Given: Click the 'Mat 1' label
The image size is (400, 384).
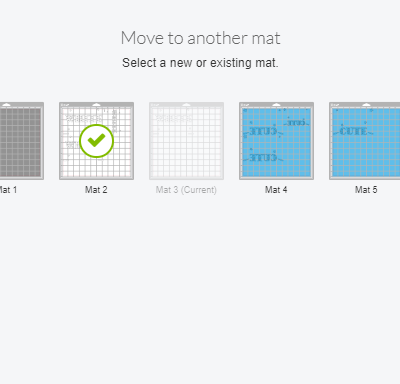Looking at the screenshot, I should click(8, 190).
